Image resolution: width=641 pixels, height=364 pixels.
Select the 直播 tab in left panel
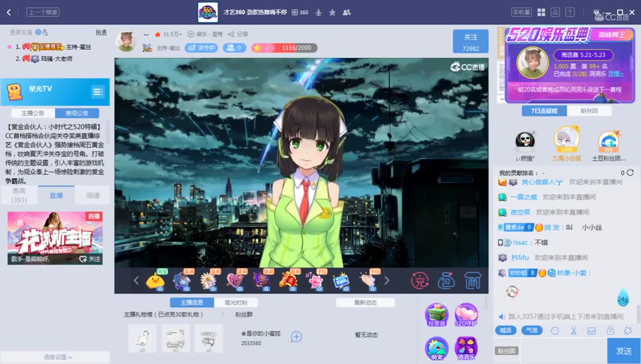pyautogui.click(x=56, y=195)
